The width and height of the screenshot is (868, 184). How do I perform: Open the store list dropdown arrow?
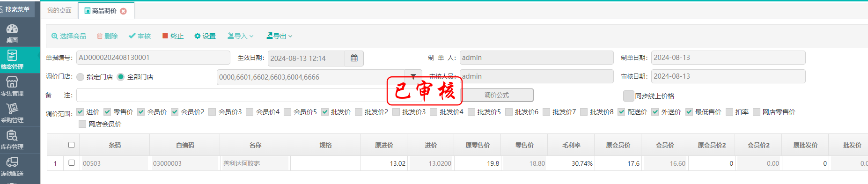coord(413,76)
